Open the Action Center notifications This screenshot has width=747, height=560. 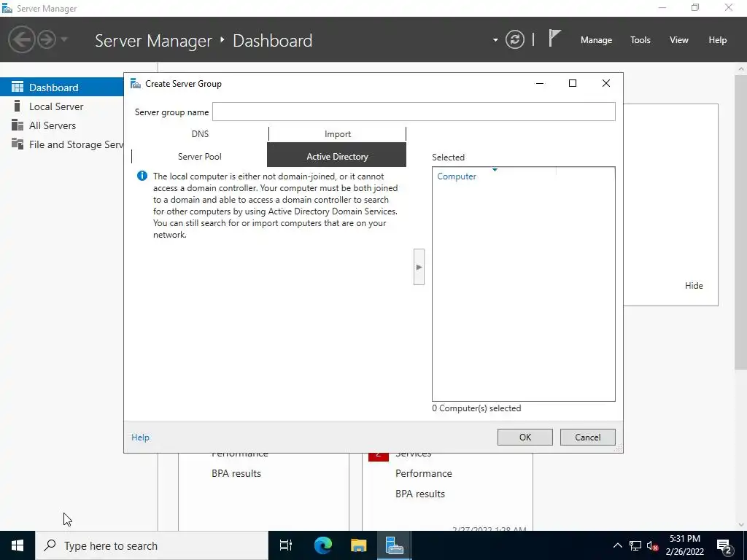(x=724, y=546)
